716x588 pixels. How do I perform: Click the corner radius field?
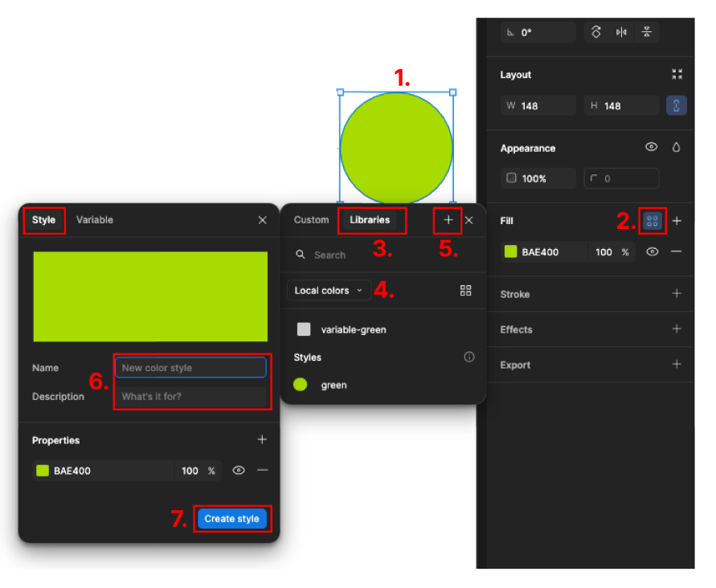click(621, 178)
